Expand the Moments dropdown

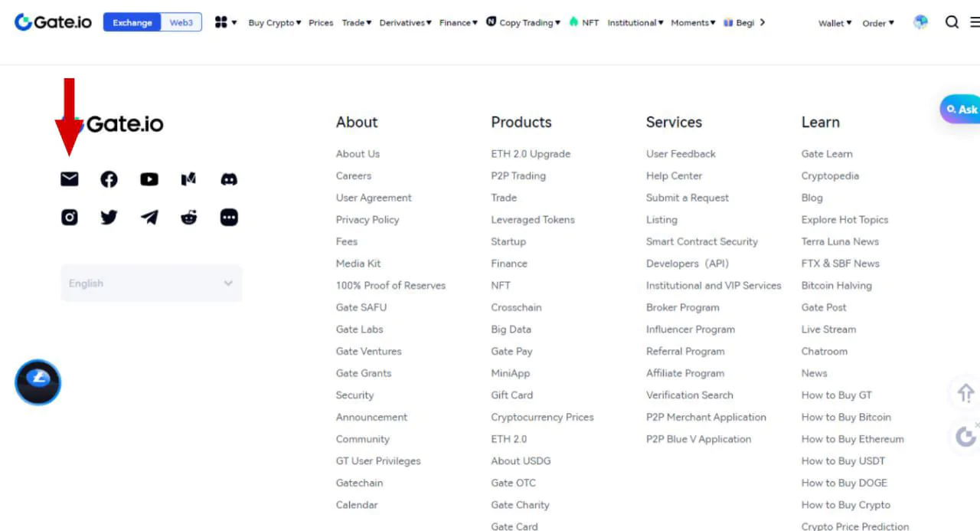(x=693, y=23)
